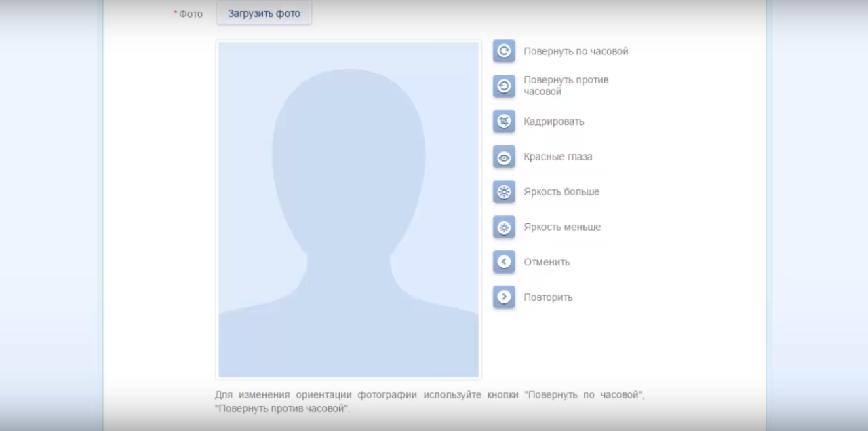Image resolution: width=868 pixels, height=431 pixels.
Task: Click the redo (Повторить) arrow icon
Action: (504, 297)
